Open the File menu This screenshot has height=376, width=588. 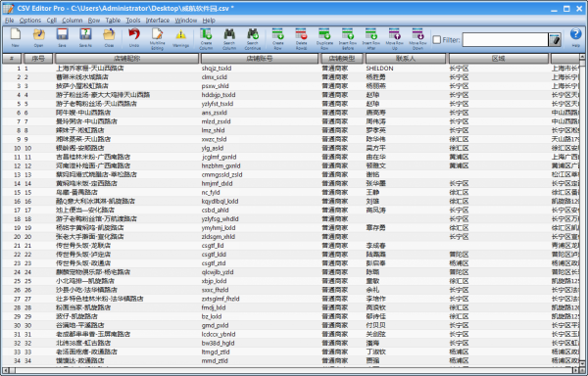pos(9,21)
